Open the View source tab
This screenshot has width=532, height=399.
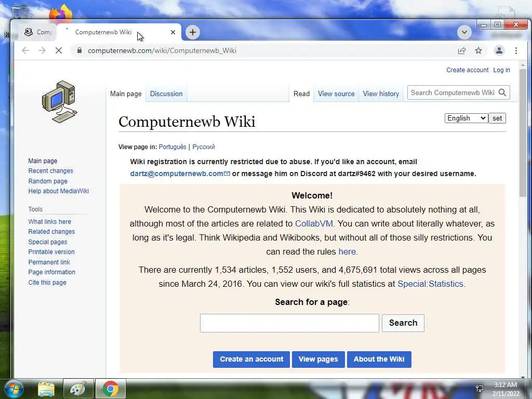click(x=336, y=94)
